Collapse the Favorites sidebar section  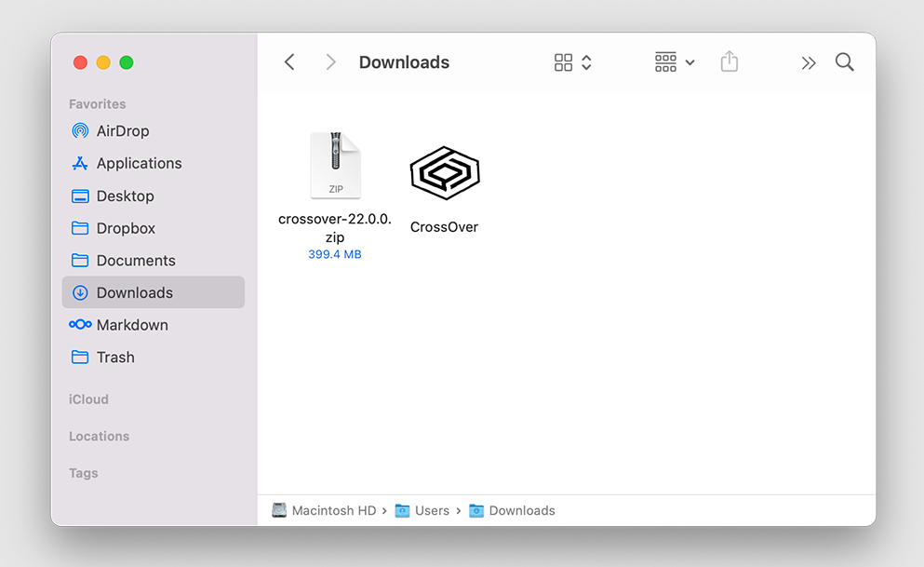[x=97, y=103]
